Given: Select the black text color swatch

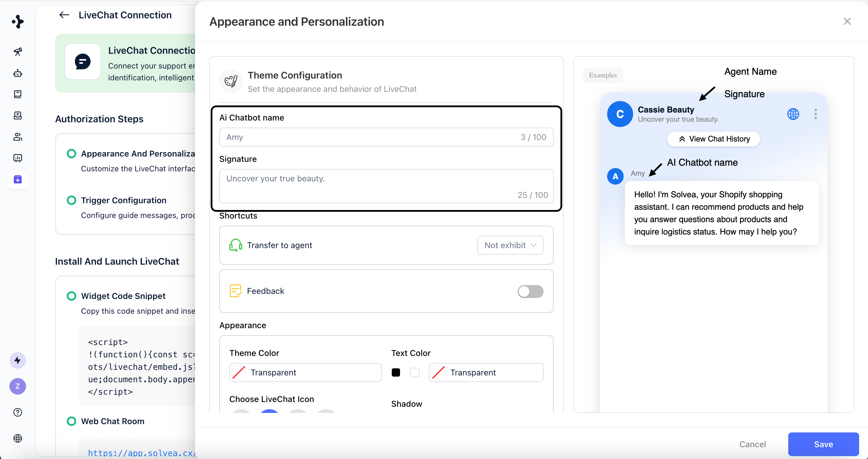Looking at the screenshot, I should [x=396, y=372].
